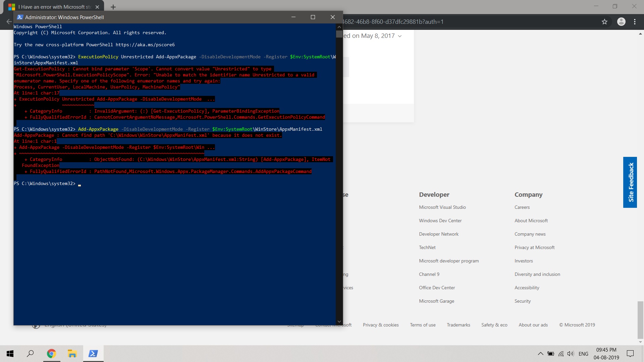
Task: Open the Windows Start menu
Action: pos(10,354)
